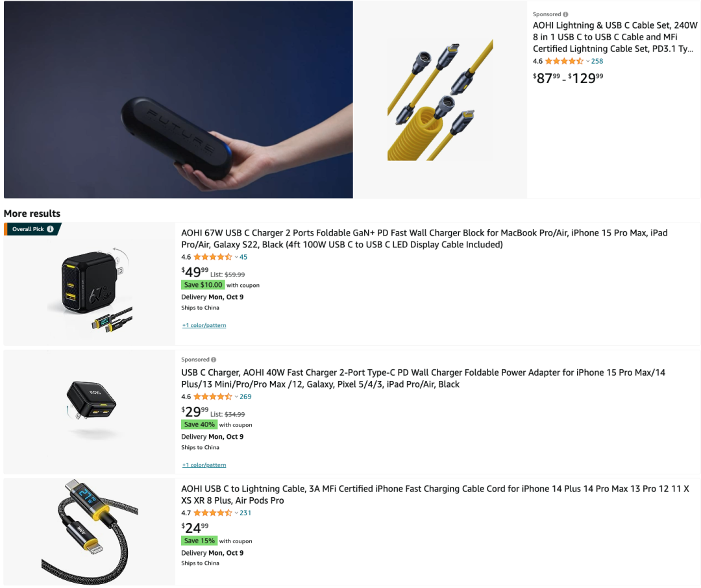Expand rating chevron next to 45 reviews
Screen dimensions: 701x588
236,257
